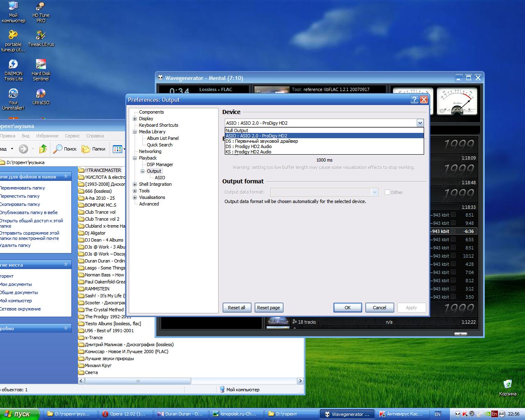Open Your Uninstaller desktop icon
The width and height of the screenshot is (525, 420).
[13, 94]
